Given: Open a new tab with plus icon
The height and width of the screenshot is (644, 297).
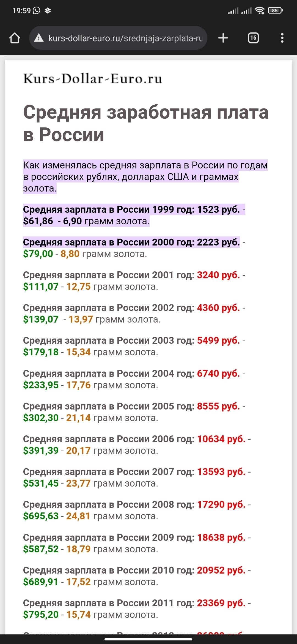Looking at the screenshot, I should pos(223,38).
